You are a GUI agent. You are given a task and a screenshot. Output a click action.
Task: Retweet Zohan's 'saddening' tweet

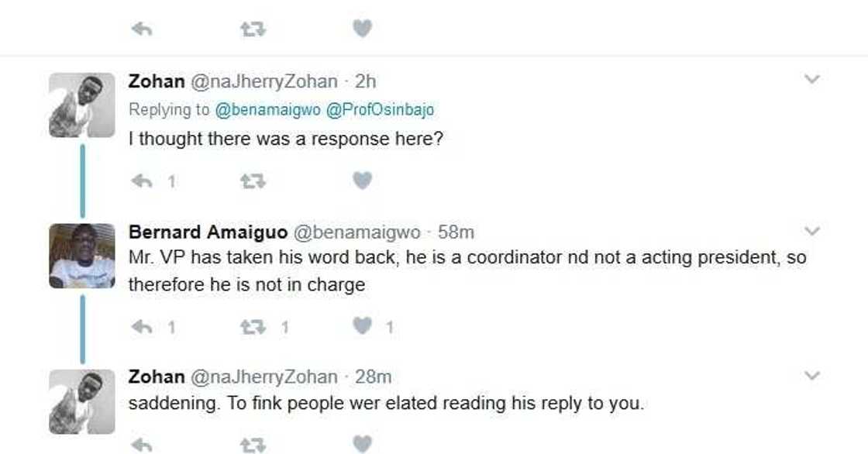[x=253, y=445]
